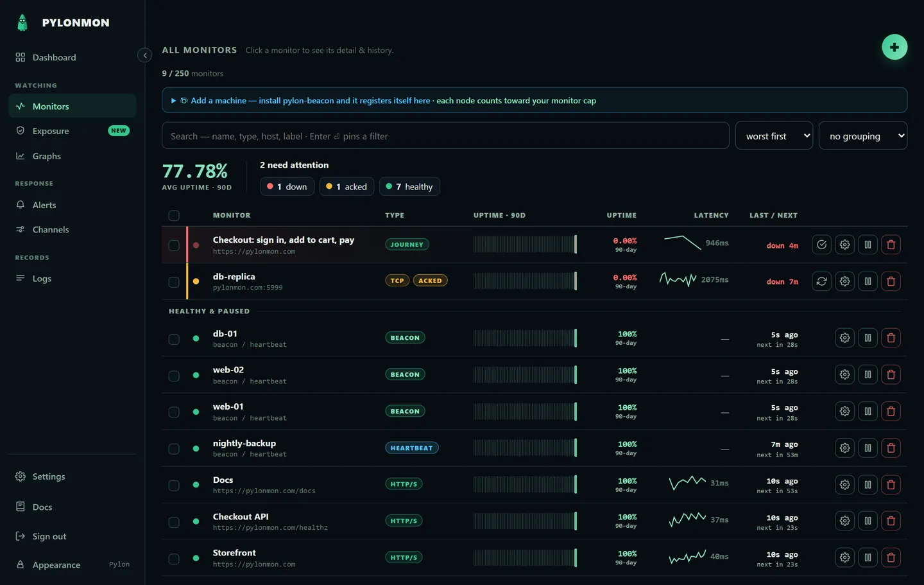Open the gear settings for db-01

pyautogui.click(x=844, y=338)
